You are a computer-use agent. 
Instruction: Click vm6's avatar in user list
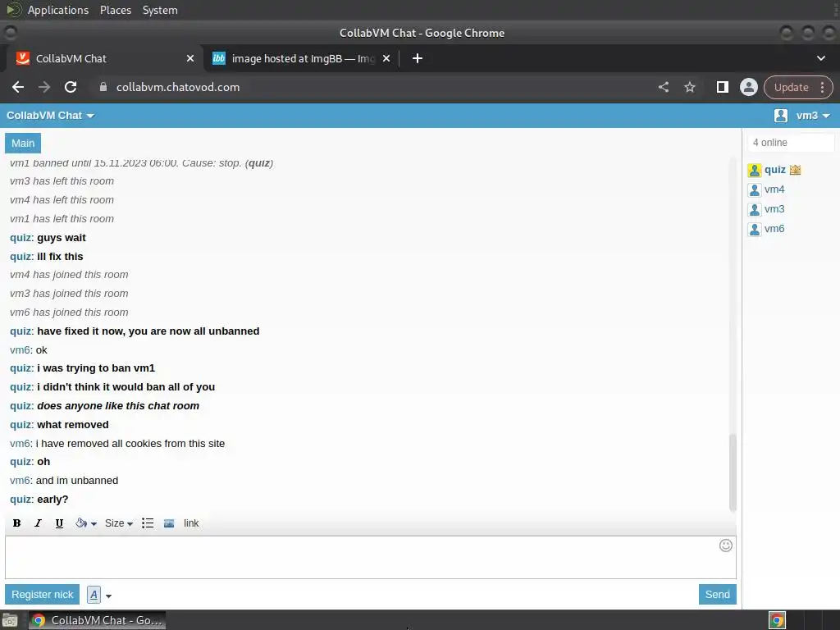(x=755, y=230)
